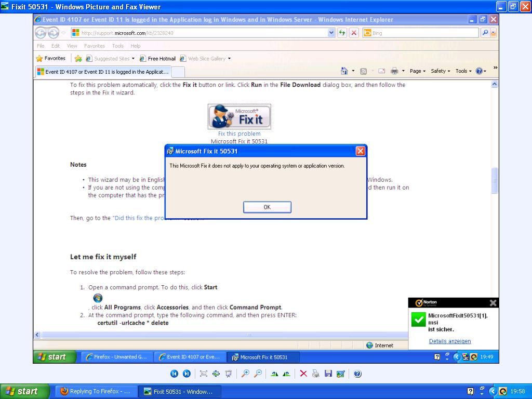This screenshot has height=399, width=532.
Task: Open the Print button dropdown arrow
Action: click(403, 71)
